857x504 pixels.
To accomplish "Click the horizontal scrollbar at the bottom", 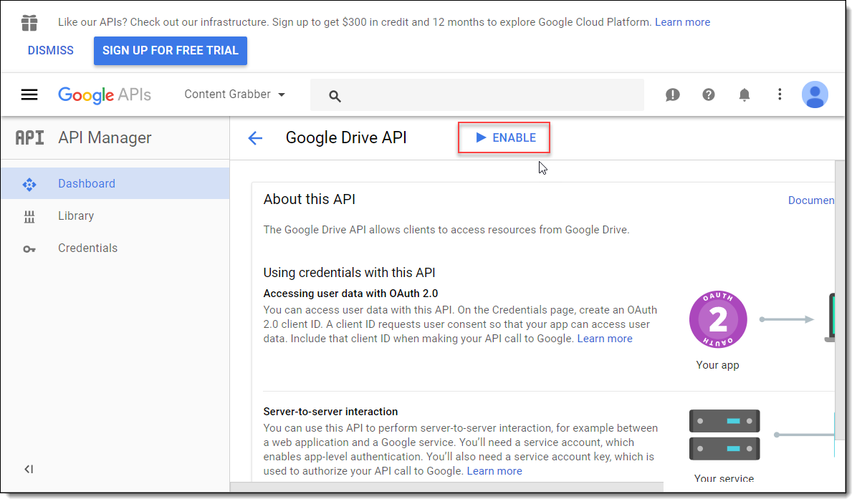I will point(446,487).
